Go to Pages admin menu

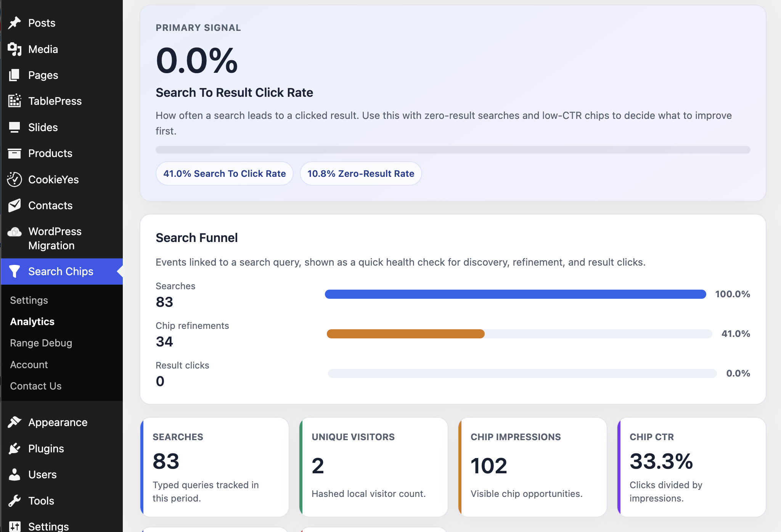click(x=61, y=75)
